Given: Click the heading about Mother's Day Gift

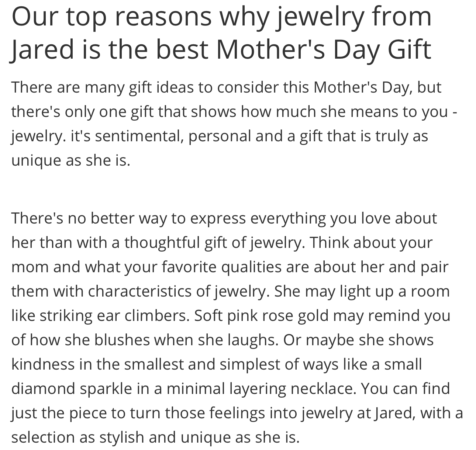Looking at the screenshot, I should [221, 32].
